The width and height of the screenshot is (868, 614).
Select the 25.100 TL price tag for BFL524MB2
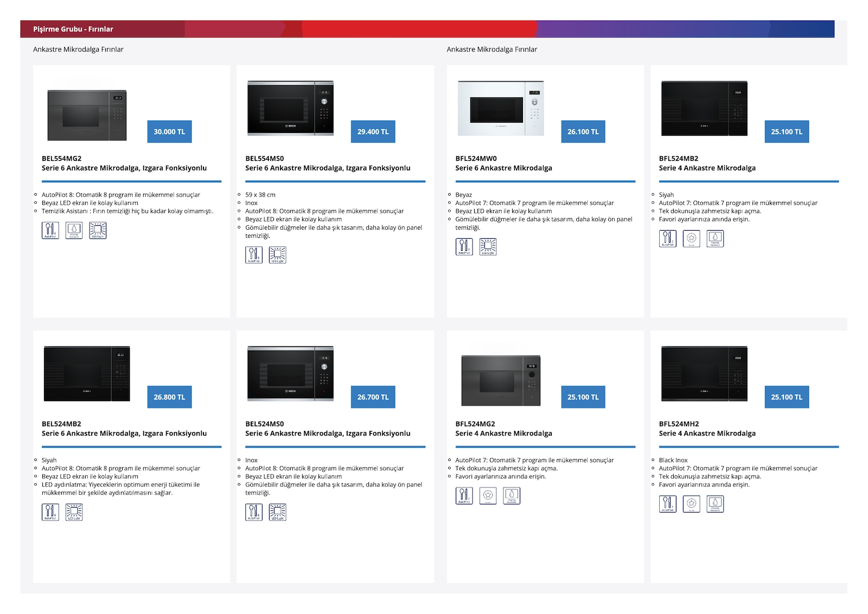[787, 131]
